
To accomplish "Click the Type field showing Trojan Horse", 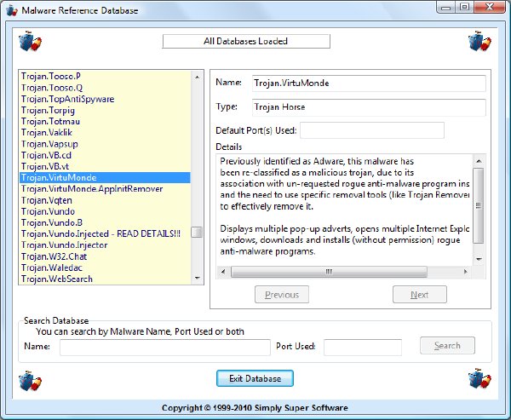I will (x=369, y=107).
